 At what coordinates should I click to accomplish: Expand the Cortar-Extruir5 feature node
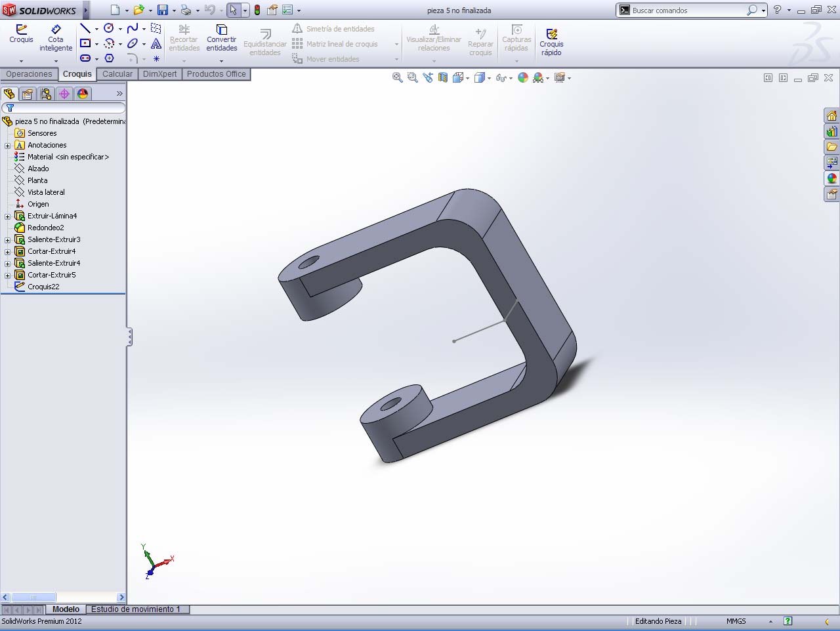[7, 275]
